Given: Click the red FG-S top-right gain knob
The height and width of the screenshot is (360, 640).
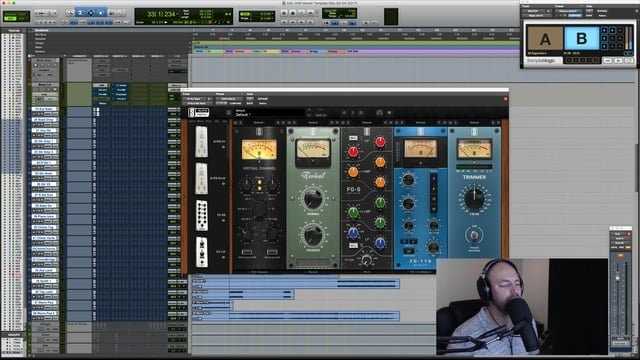Looking at the screenshot, I should tap(380, 142).
